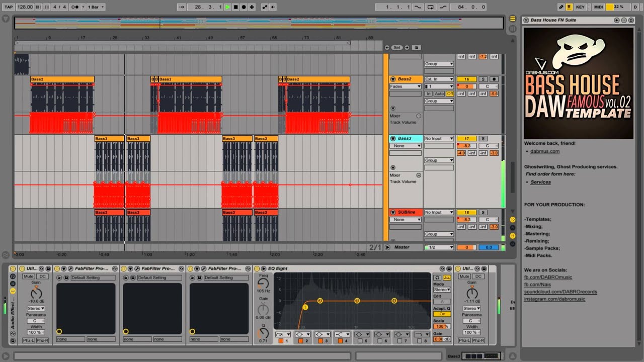Click the EQ Eight Freq knob
The width and height of the screenshot is (644, 362).
coord(263,285)
